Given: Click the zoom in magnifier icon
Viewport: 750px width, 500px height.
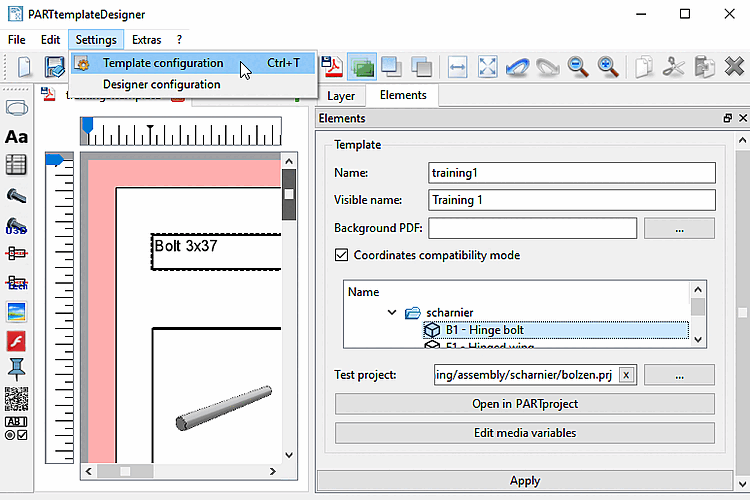Looking at the screenshot, I should [x=607, y=67].
